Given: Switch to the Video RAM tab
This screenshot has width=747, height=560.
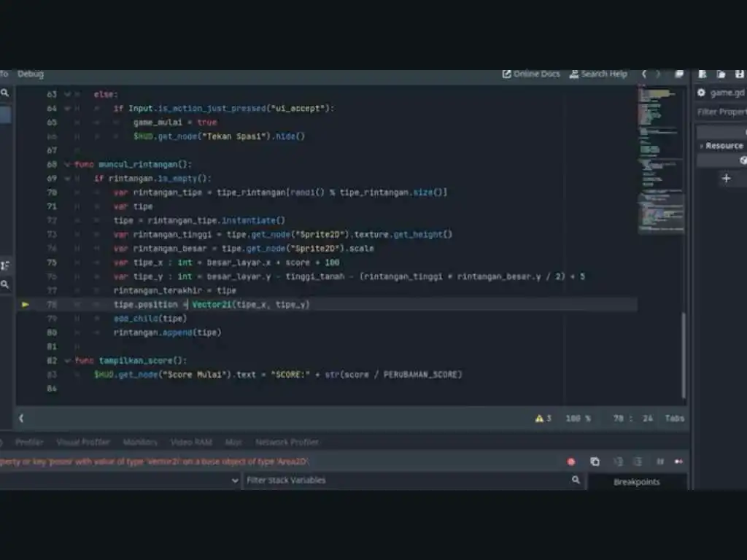Looking at the screenshot, I should tap(191, 442).
